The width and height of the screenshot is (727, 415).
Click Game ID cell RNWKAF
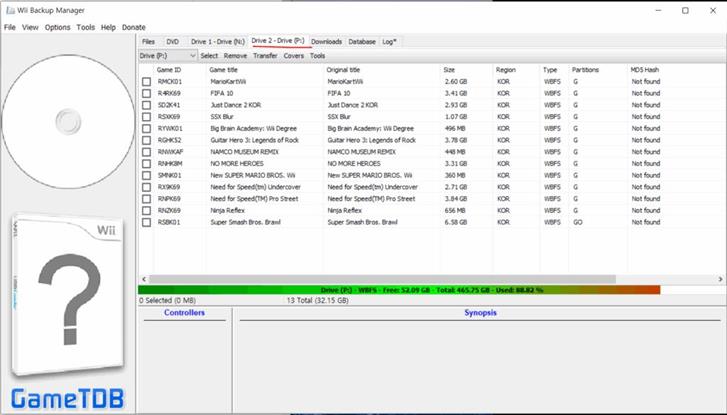(170, 152)
